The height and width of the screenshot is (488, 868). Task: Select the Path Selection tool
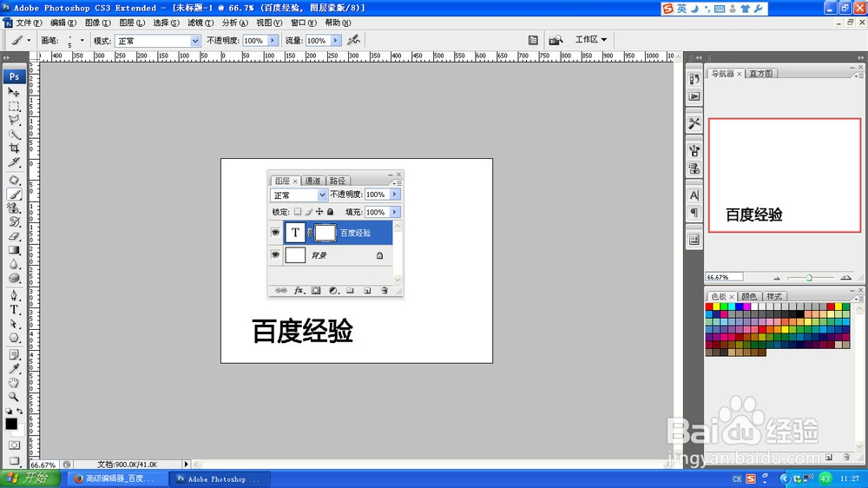(x=14, y=324)
